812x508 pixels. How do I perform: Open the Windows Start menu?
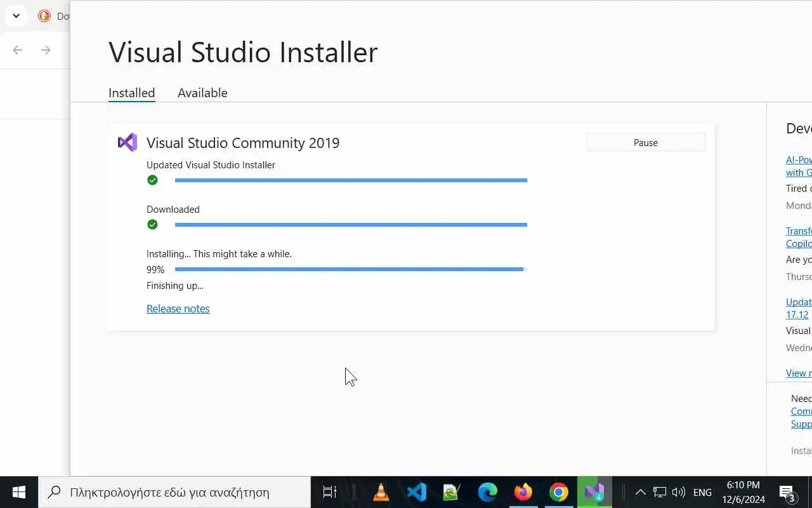19,492
